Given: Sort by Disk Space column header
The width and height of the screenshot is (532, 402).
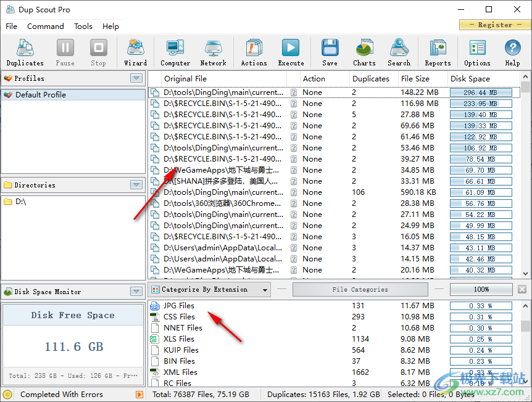Looking at the screenshot, I should pyautogui.click(x=483, y=79).
